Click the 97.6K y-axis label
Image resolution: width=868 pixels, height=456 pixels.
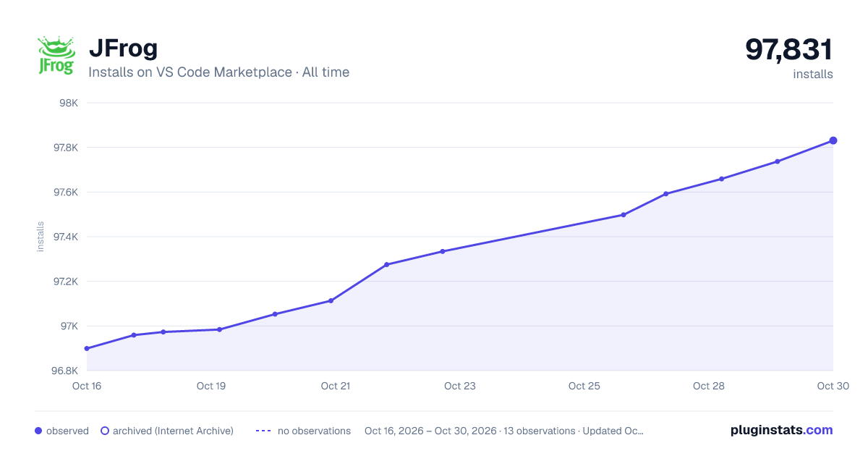coord(65,193)
